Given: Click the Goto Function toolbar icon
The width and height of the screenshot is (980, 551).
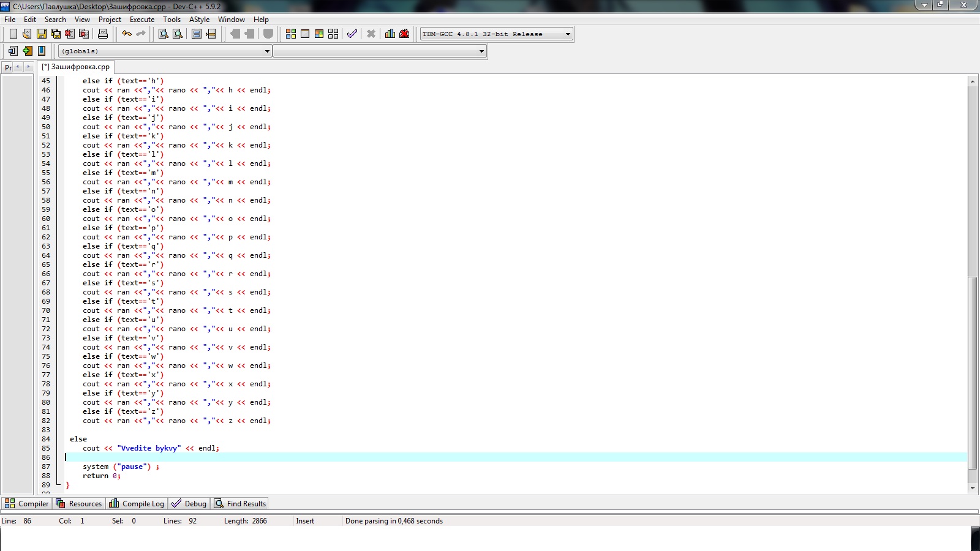Looking at the screenshot, I should point(197,34).
